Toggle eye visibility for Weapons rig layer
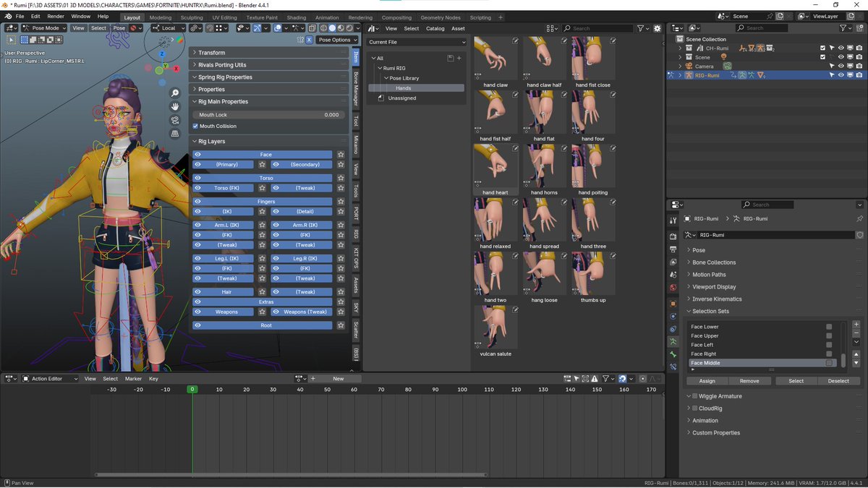Screen dimensions: 868x488 click(197, 312)
